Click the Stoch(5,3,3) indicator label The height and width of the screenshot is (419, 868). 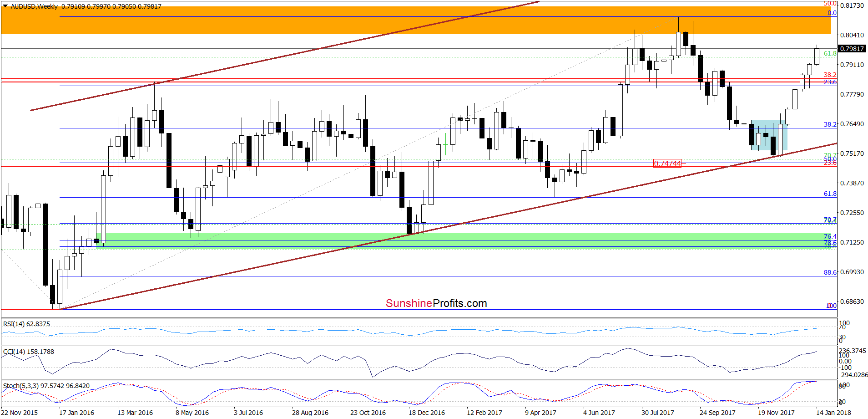coord(46,386)
